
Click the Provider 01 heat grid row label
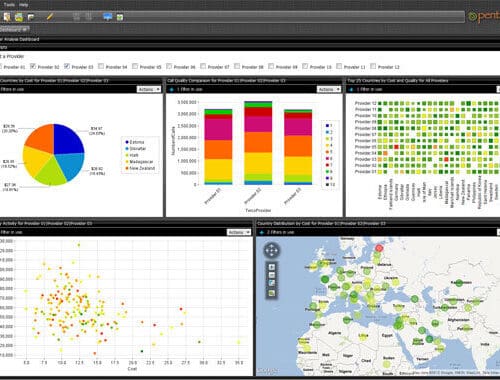click(x=366, y=172)
